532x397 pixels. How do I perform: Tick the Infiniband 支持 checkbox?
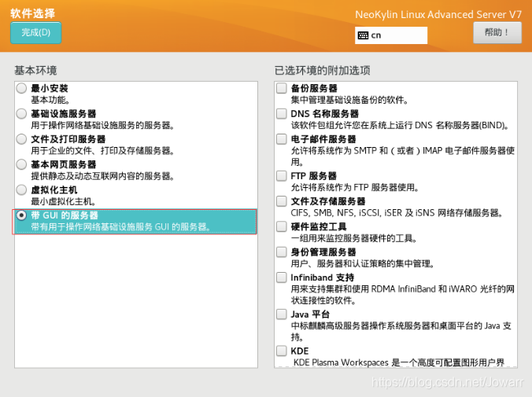(281, 278)
